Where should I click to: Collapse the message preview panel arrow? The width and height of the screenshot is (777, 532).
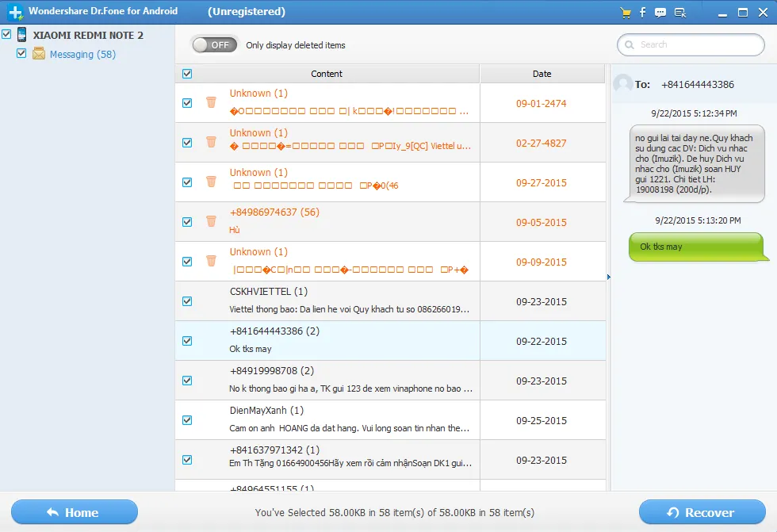click(x=609, y=277)
